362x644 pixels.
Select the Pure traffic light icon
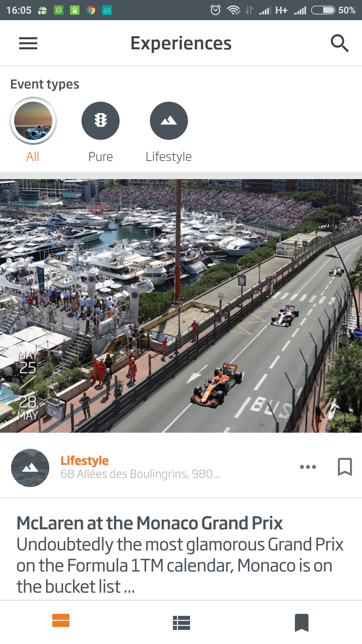[101, 121]
